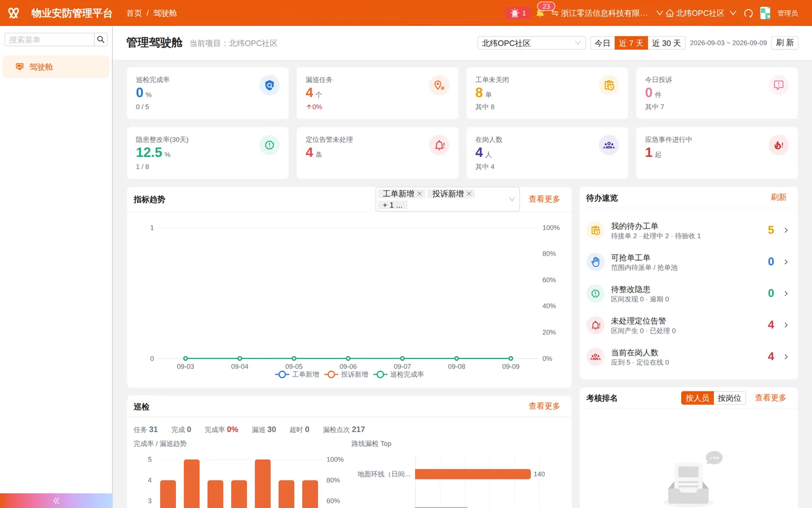The image size is (812, 508).
Task: Click the 刷新 button beside date range
Action: click(x=785, y=43)
